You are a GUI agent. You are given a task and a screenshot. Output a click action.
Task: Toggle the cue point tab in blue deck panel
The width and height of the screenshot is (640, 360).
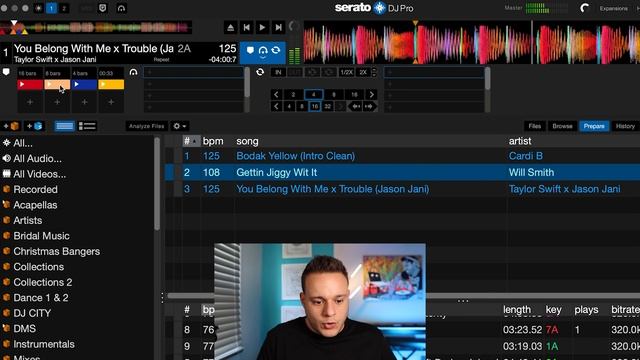click(x=250, y=50)
